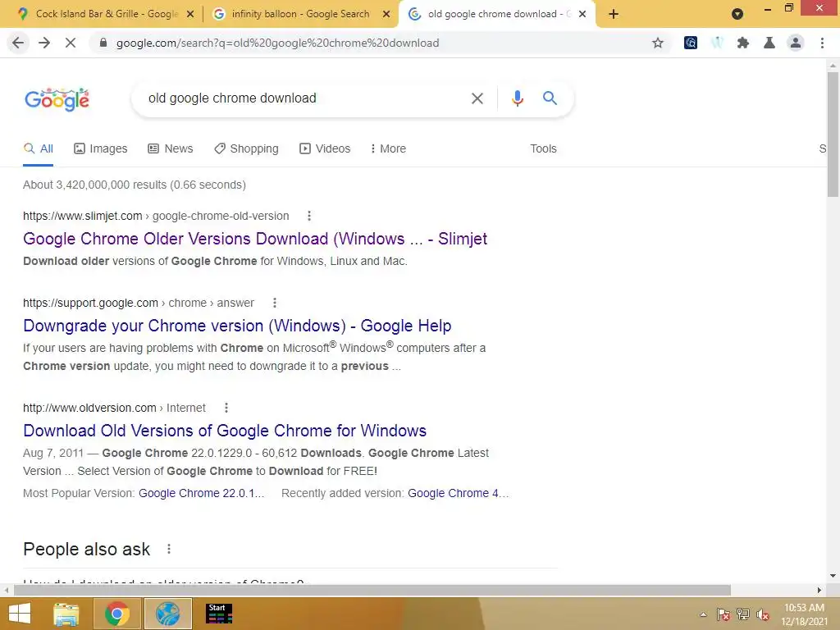Image resolution: width=840 pixels, height=630 pixels.
Task: Switch to Videos results
Action: pyautogui.click(x=325, y=149)
